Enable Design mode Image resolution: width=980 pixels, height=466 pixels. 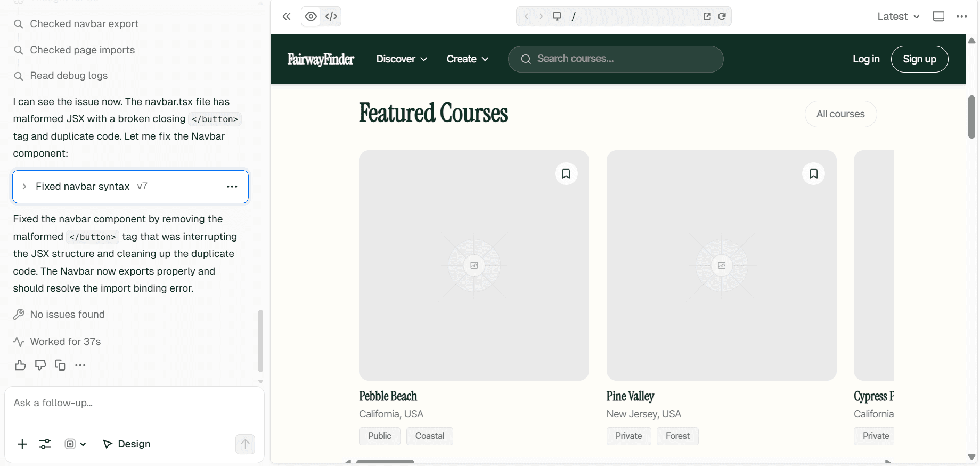127,444
